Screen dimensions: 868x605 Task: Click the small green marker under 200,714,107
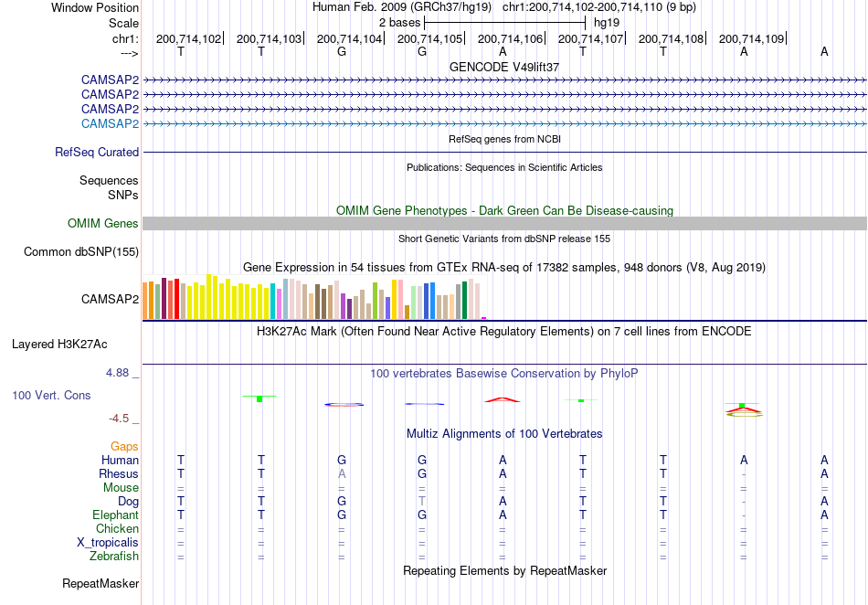(581, 400)
